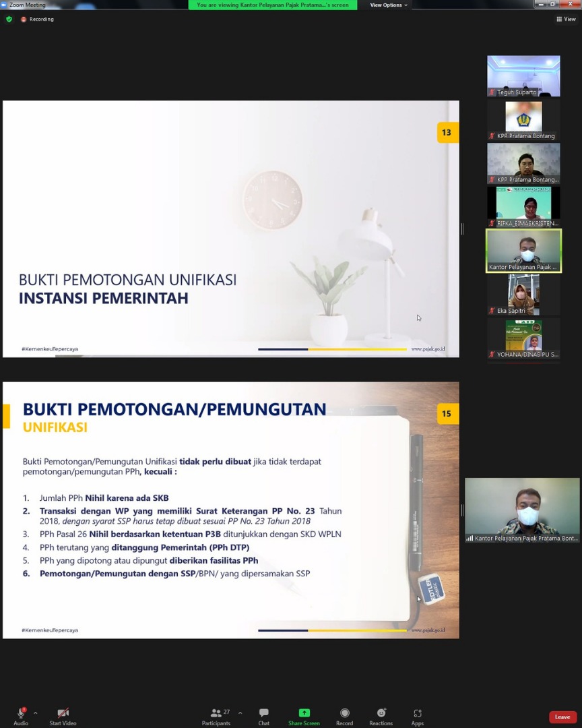Click the green encryption shield icon
582x728 pixels.
9,19
